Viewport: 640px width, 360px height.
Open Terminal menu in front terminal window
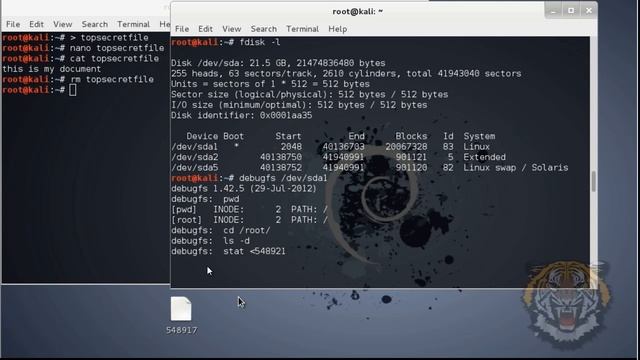coord(302,29)
